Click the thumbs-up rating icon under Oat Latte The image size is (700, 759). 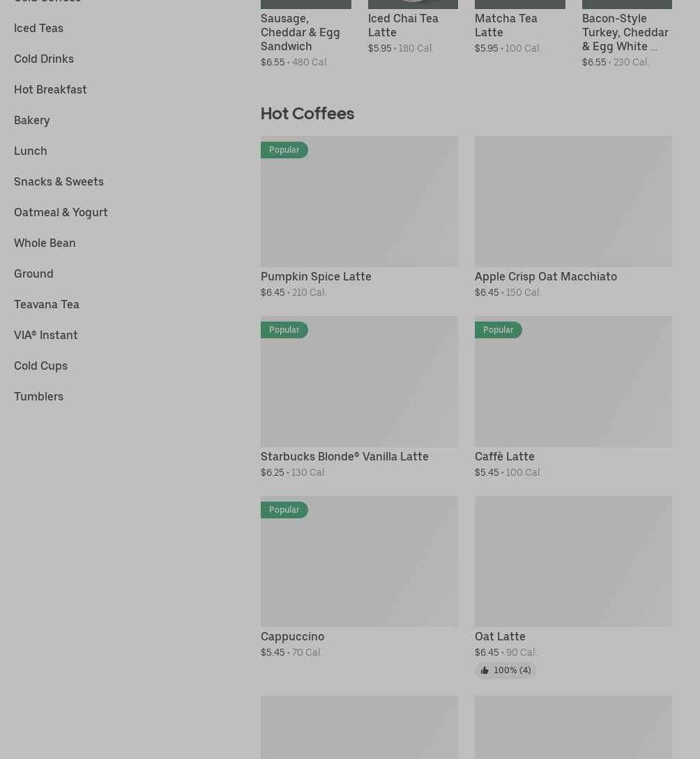[485, 670]
